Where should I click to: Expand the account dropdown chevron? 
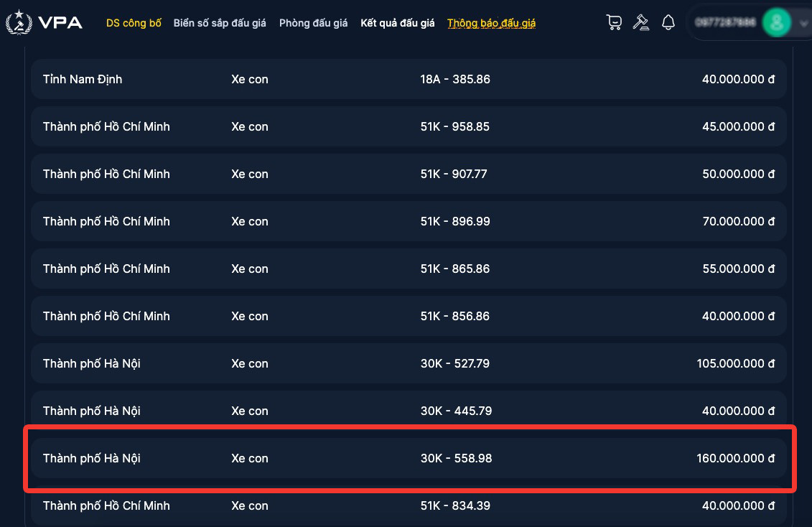coord(802,24)
